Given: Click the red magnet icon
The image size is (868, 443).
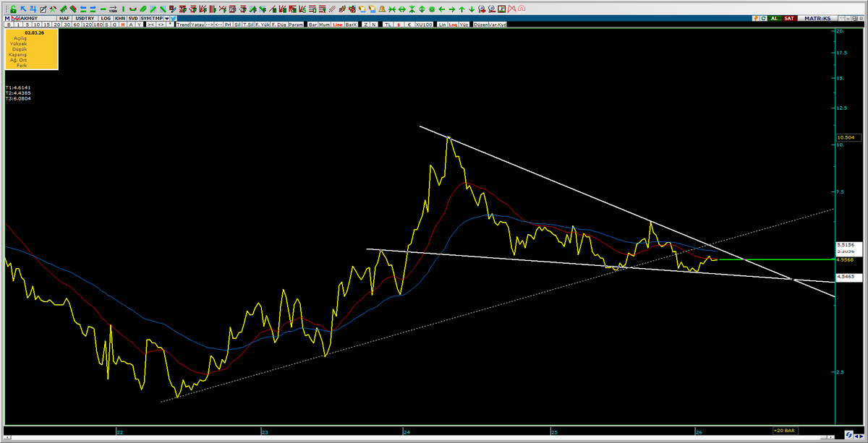Looking at the screenshot, I should point(521,9).
